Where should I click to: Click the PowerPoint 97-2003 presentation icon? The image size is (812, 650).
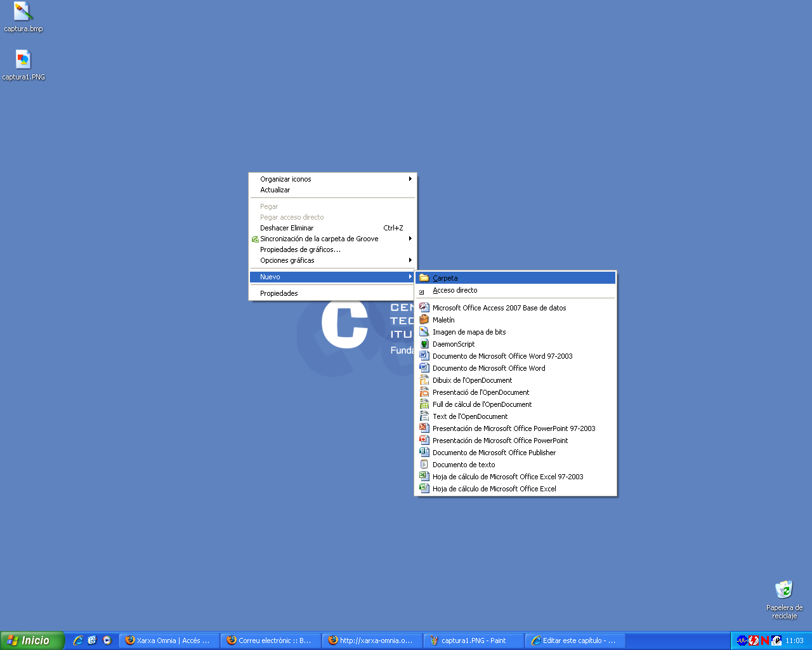point(424,428)
